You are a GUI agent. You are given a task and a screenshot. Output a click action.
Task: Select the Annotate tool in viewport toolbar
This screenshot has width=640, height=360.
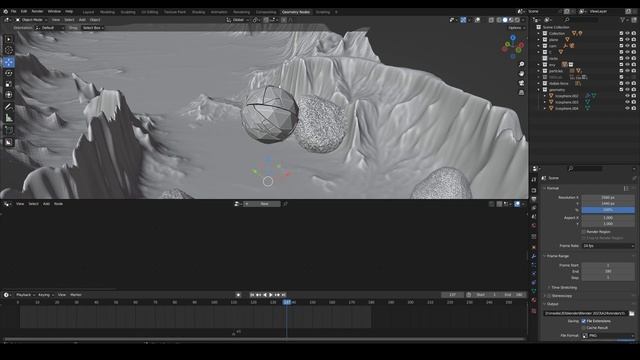click(x=9, y=107)
